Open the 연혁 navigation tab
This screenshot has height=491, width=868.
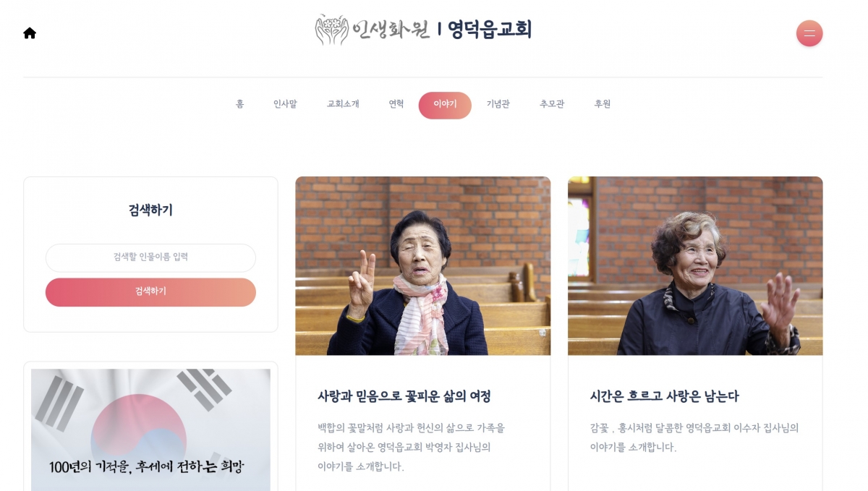(x=396, y=104)
